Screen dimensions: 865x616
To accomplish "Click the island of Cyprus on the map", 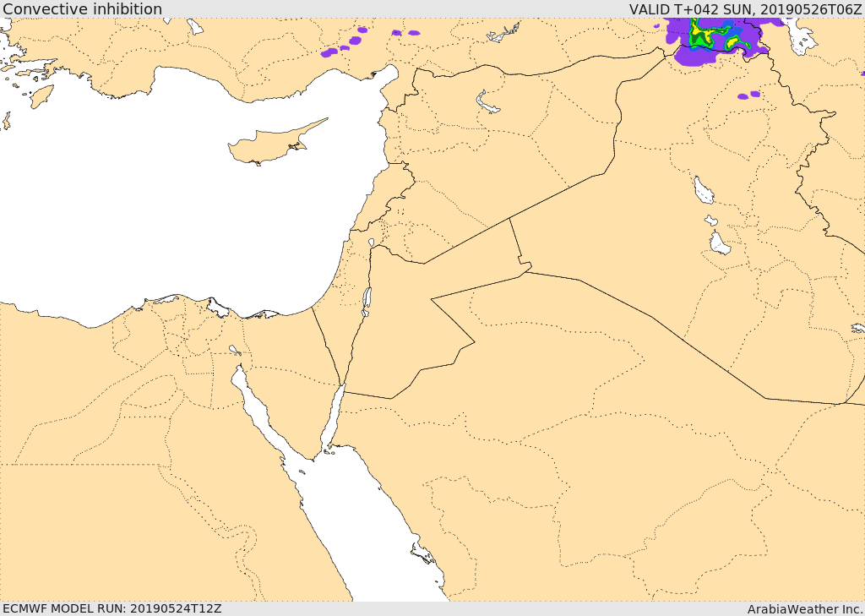I will click(x=270, y=144).
